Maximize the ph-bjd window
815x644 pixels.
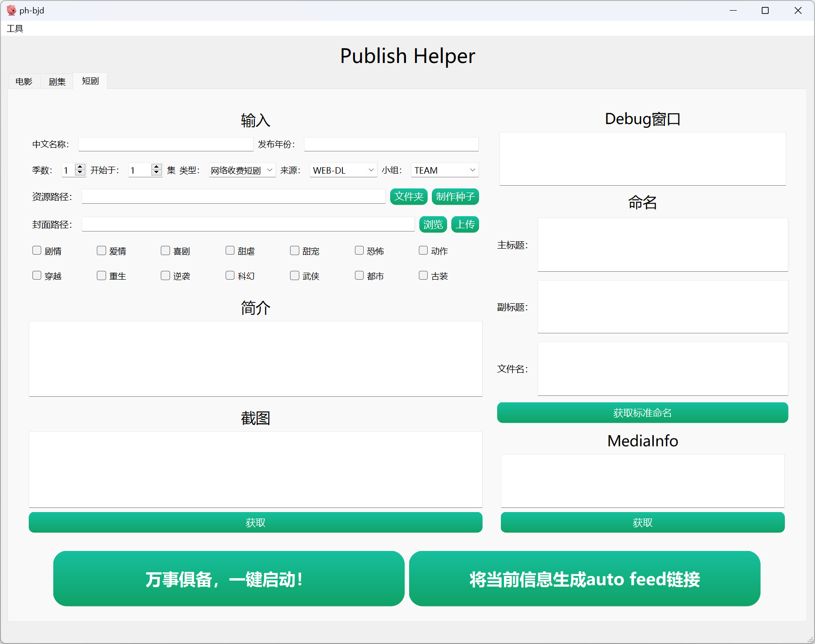point(765,10)
